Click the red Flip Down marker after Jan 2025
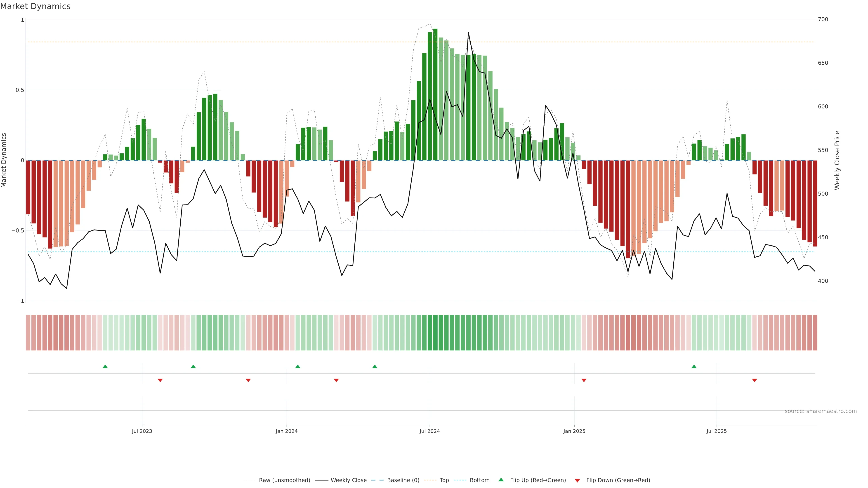This screenshot has width=868, height=488. coord(584,380)
